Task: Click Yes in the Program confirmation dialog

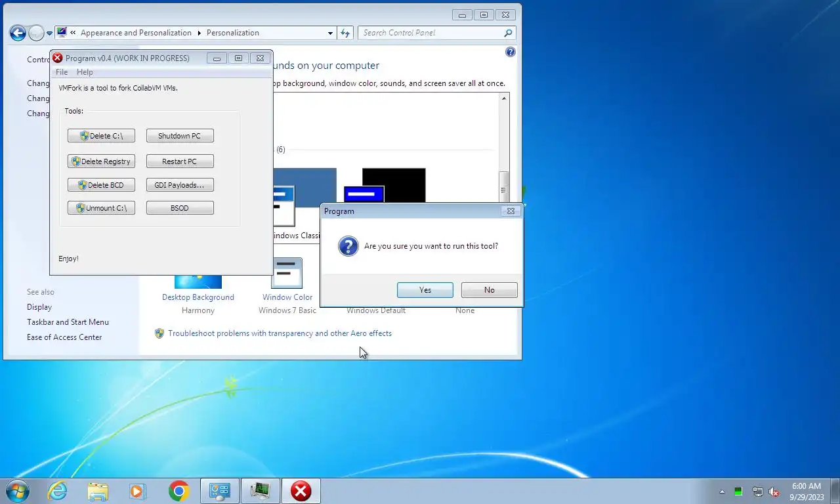Action: coord(425,290)
